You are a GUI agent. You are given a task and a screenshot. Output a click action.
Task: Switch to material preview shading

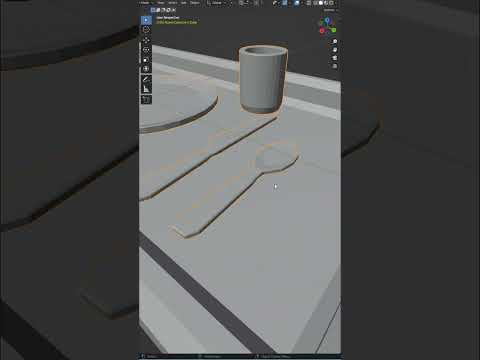[x=326, y=3]
